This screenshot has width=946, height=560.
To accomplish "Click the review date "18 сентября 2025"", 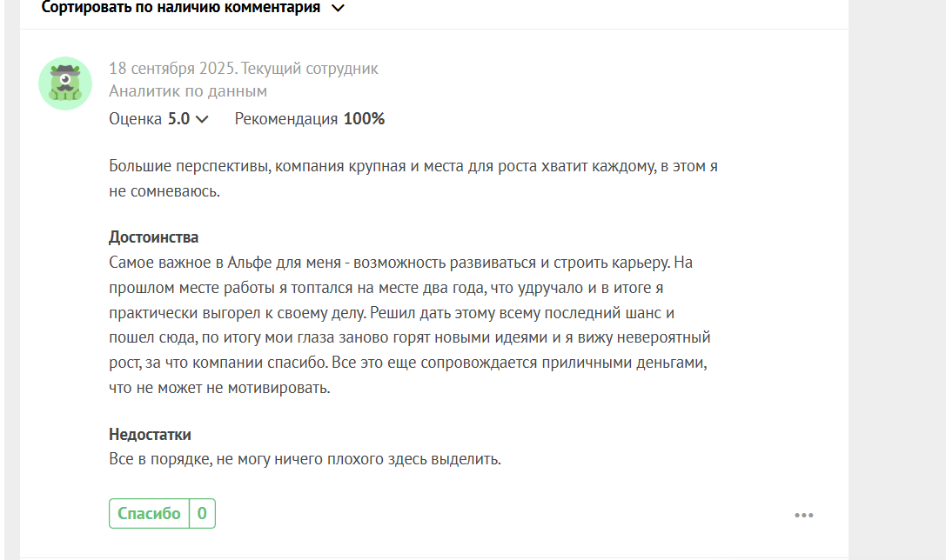I will tap(171, 68).
